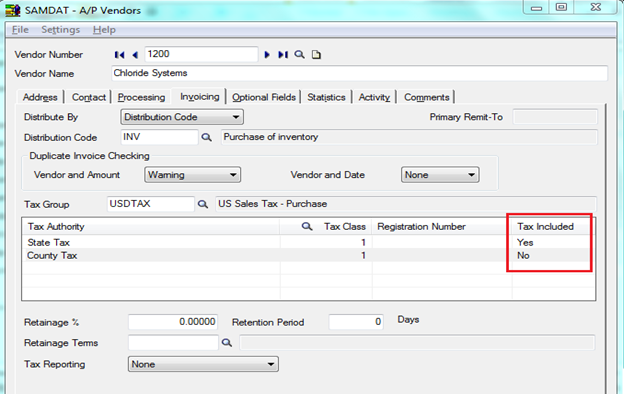Open the File menu
624x394 pixels.
(x=20, y=30)
